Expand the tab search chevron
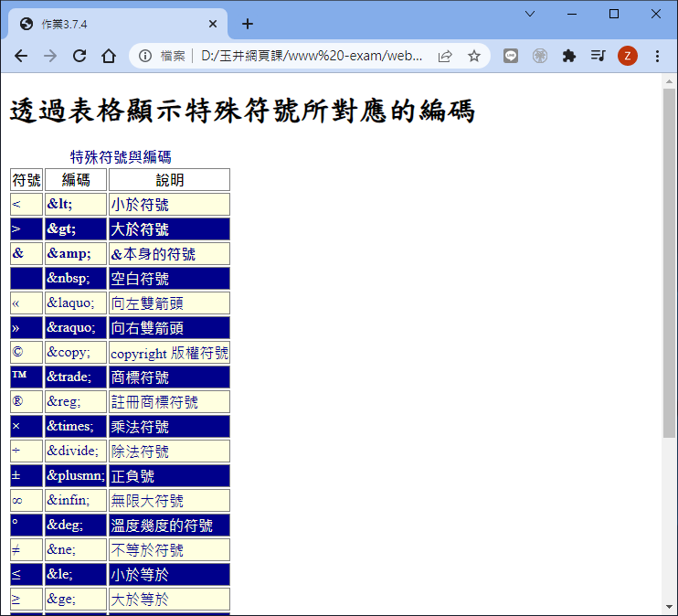678x616 pixels. (x=530, y=14)
